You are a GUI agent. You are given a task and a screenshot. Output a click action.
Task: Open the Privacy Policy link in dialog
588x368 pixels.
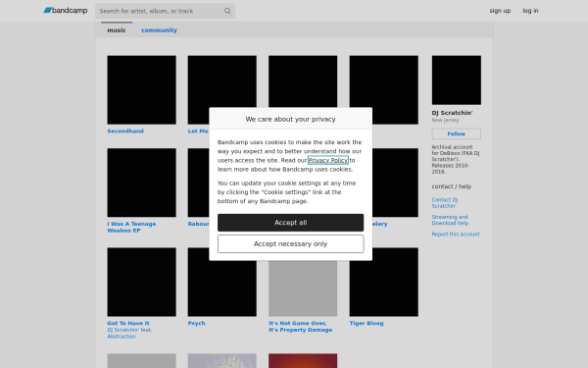pyautogui.click(x=328, y=160)
